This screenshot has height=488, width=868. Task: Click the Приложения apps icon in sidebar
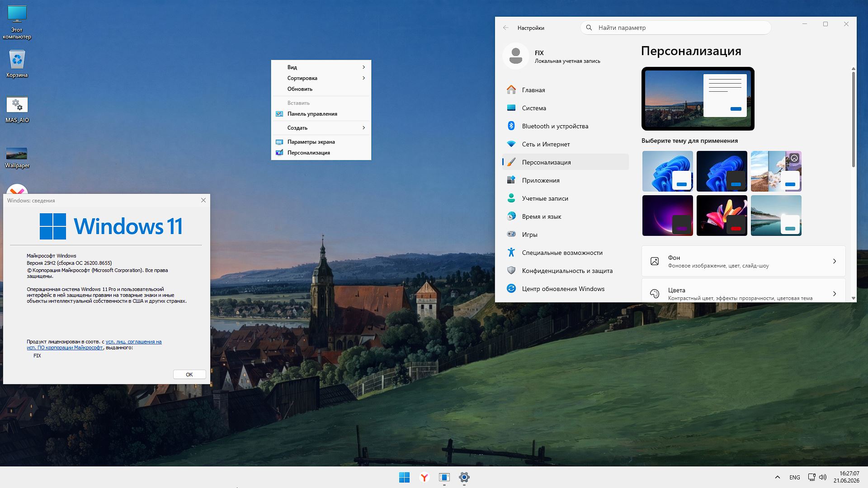[x=511, y=180]
